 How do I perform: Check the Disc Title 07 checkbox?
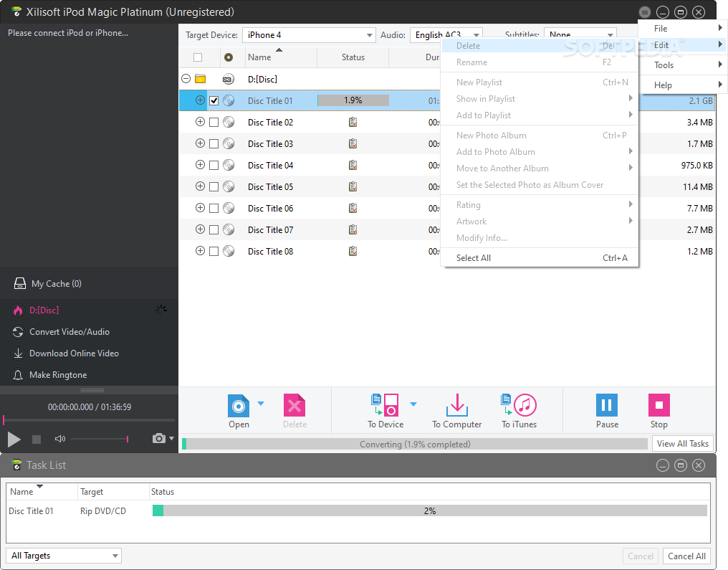tap(214, 229)
